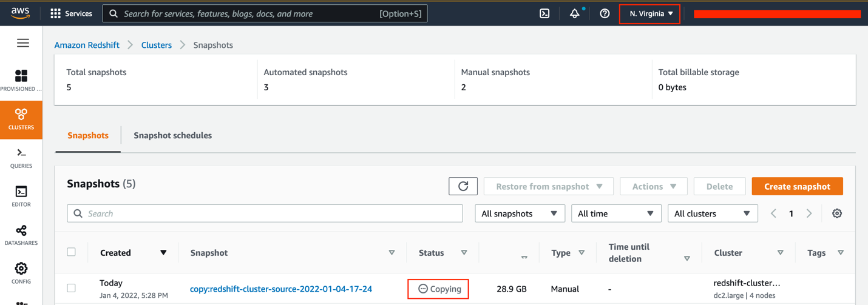Screen dimensions: 868x305
Task: Click the Create snapshot button
Action: [797, 186]
